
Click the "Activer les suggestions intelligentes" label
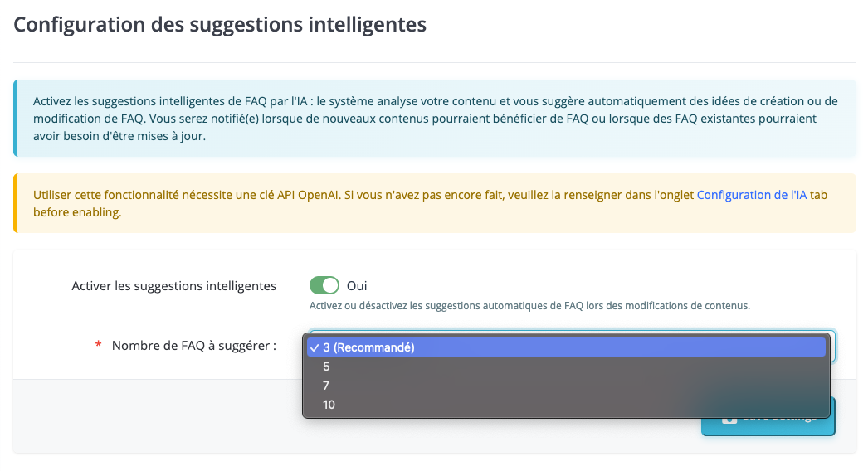174,285
